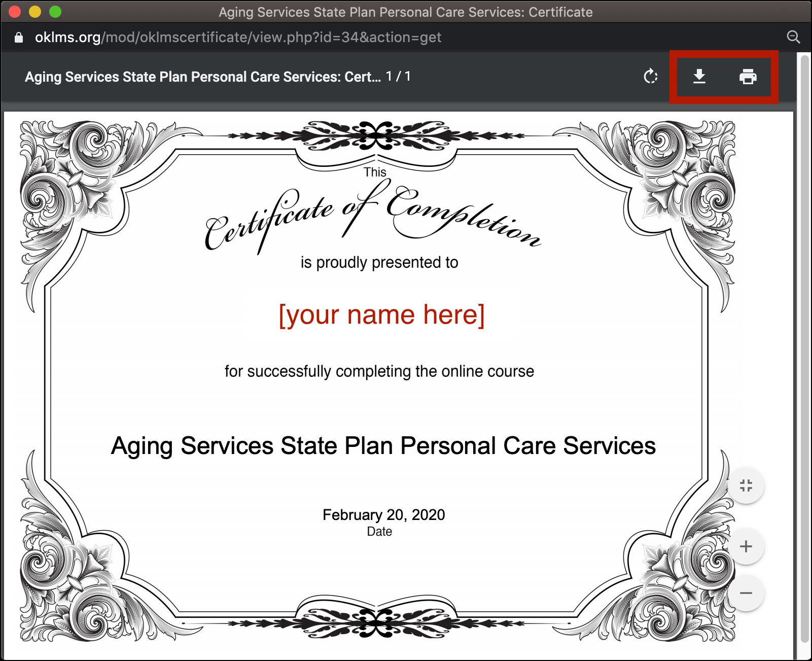The width and height of the screenshot is (812, 661).
Task: Click the red highlighted toolbar region
Action: coord(724,77)
